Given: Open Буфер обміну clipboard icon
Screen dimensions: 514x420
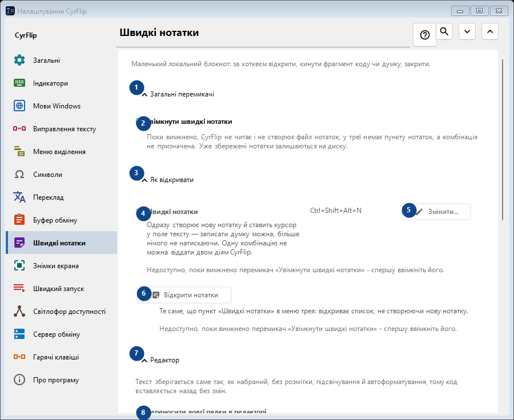Looking at the screenshot, I should (19, 220).
